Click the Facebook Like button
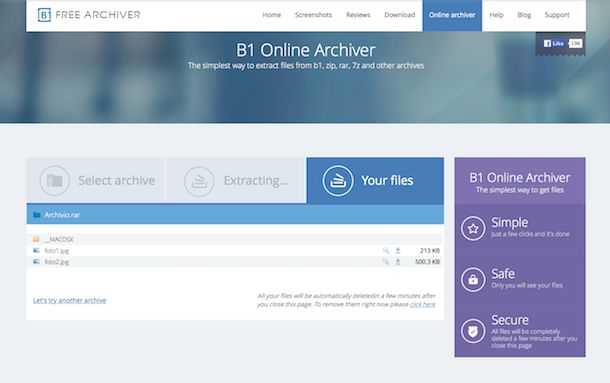Image resolution: width=610 pixels, height=383 pixels. click(554, 43)
